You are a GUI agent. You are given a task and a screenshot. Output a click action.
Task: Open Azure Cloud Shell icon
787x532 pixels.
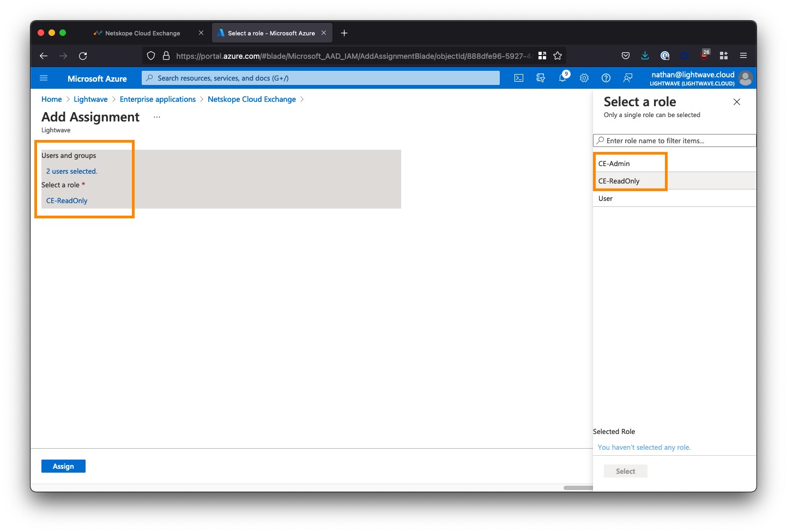519,78
